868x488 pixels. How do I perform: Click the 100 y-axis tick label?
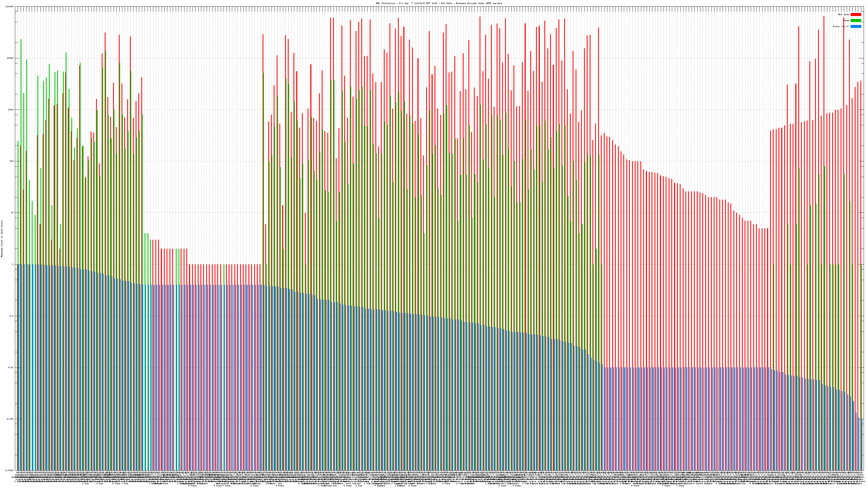pyautogui.click(x=12, y=161)
